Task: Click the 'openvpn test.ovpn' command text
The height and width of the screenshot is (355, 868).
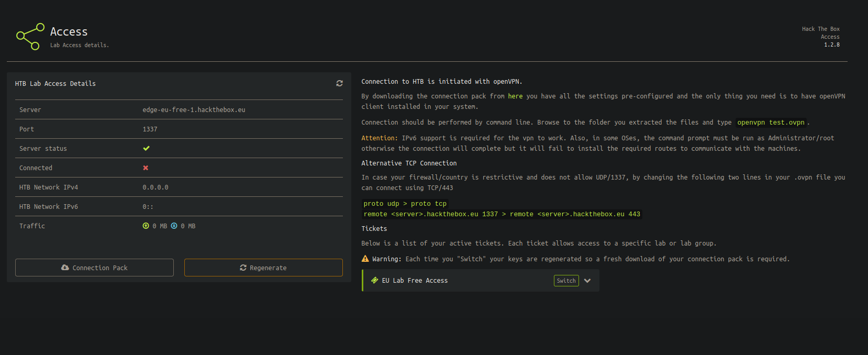Action: [x=771, y=123]
